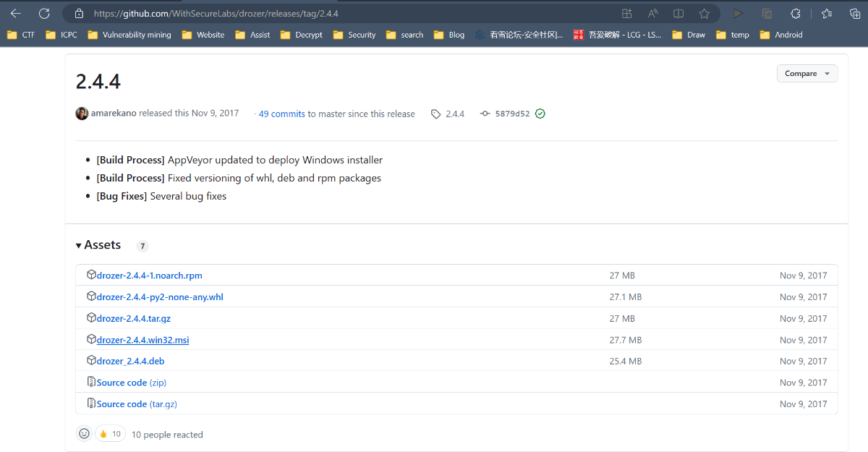
Task: Open the Compare dropdown
Action: click(807, 74)
